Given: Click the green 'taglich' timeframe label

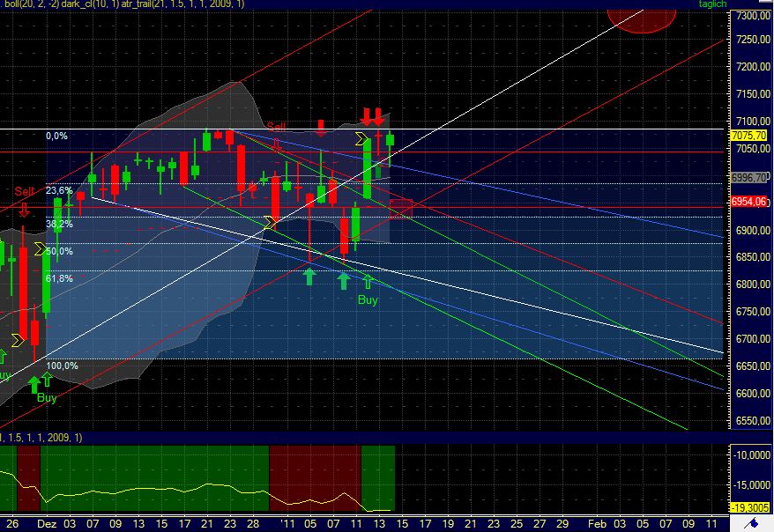Looking at the screenshot, I should pos(713,4).
